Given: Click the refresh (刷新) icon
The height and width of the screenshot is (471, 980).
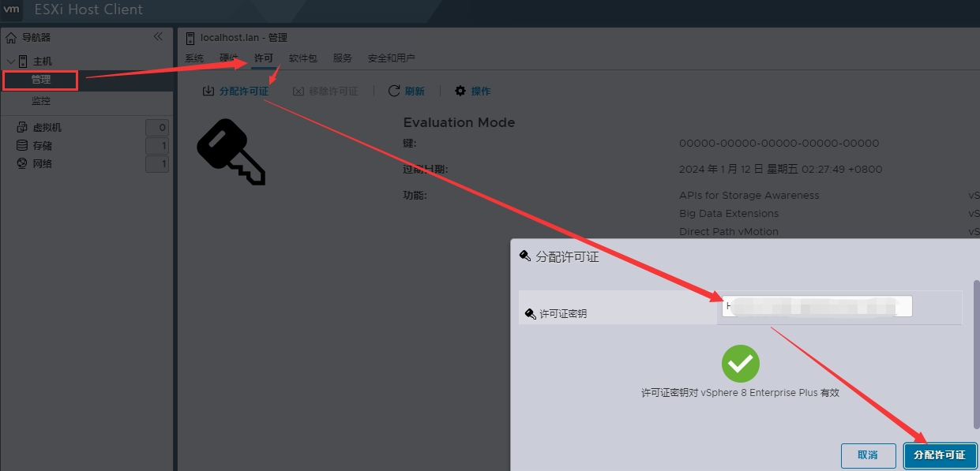Looking at the screenshot, I should (x=394, y=92).
